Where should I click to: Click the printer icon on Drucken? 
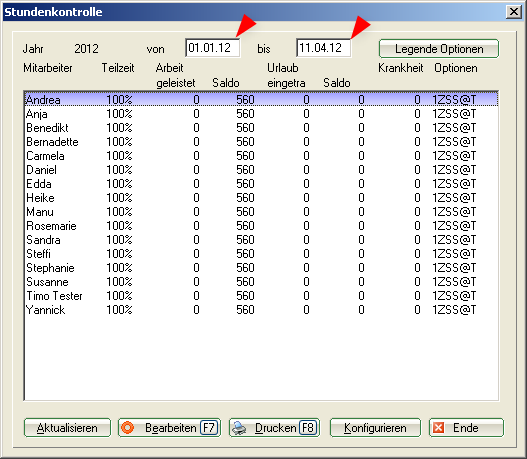click(239, 428)
